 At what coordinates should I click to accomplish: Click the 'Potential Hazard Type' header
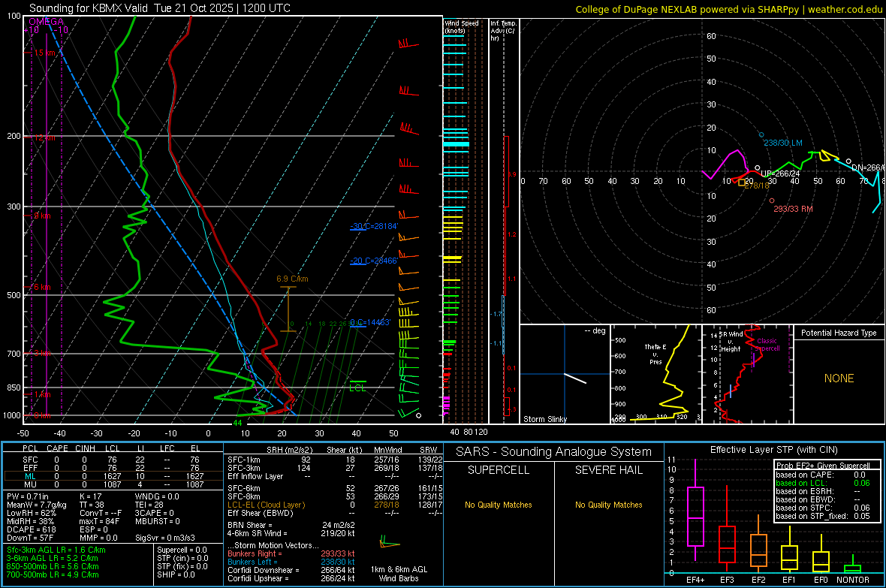pos(839,333)
